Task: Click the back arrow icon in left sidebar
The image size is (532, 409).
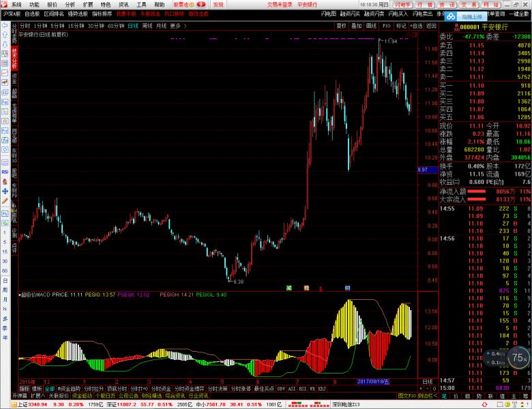Action: [5, 25]
